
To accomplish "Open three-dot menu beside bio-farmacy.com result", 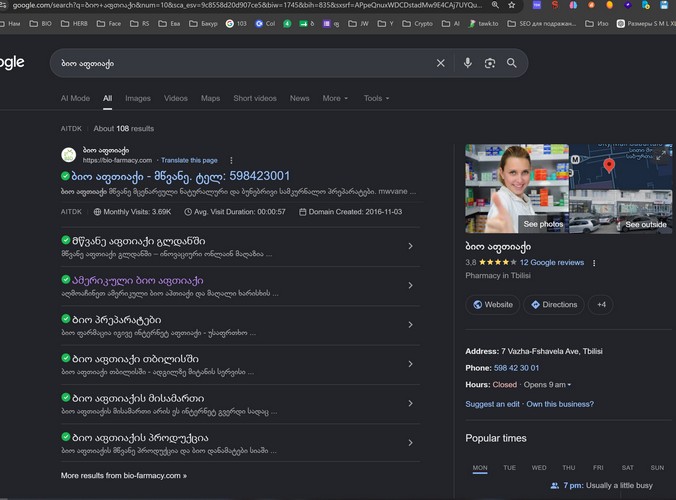I will click(232, 160).
